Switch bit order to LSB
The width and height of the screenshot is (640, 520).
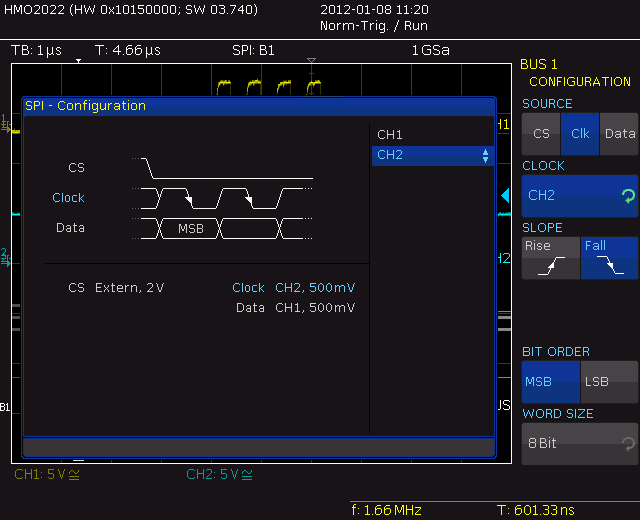pos(609,381)
